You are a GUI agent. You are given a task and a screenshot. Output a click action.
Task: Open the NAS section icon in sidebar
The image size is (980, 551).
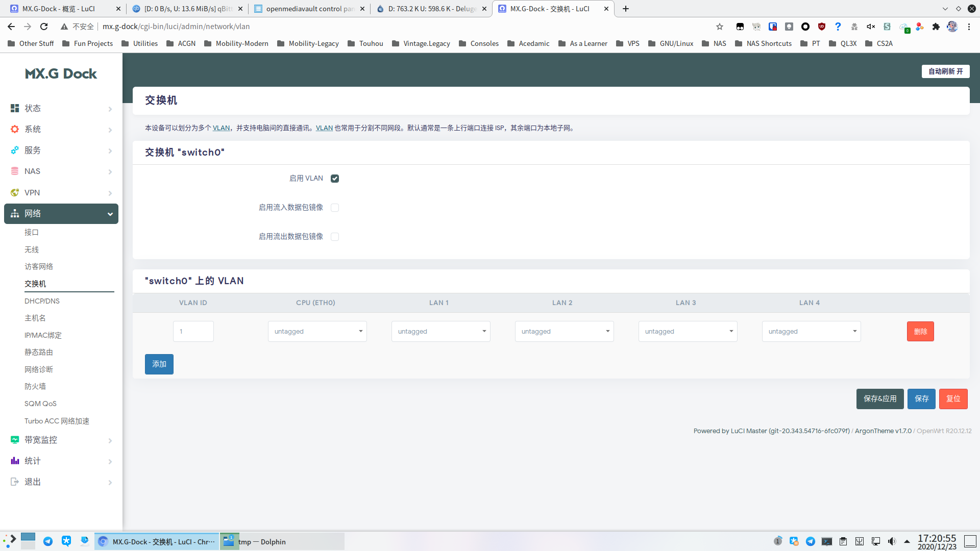click(14, 171)
